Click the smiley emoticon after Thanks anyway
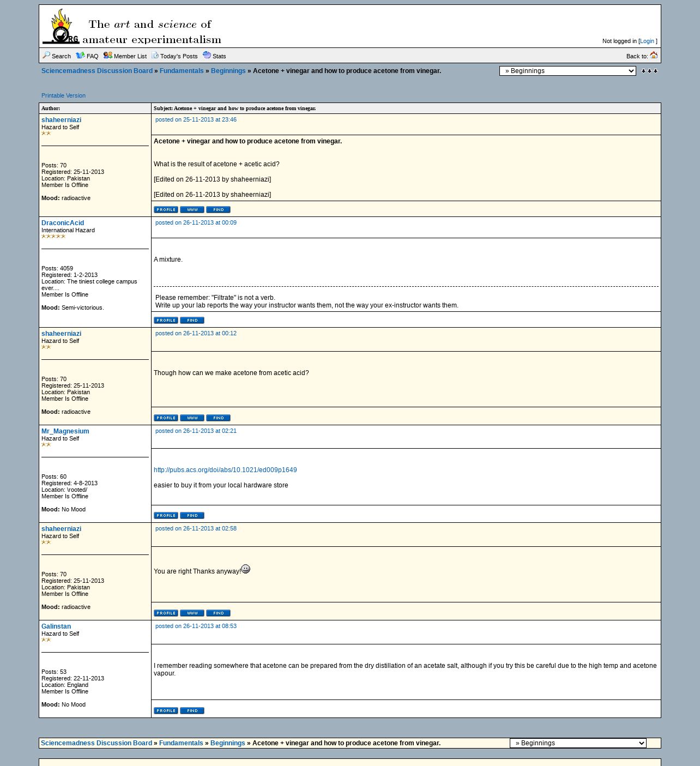 245,569
